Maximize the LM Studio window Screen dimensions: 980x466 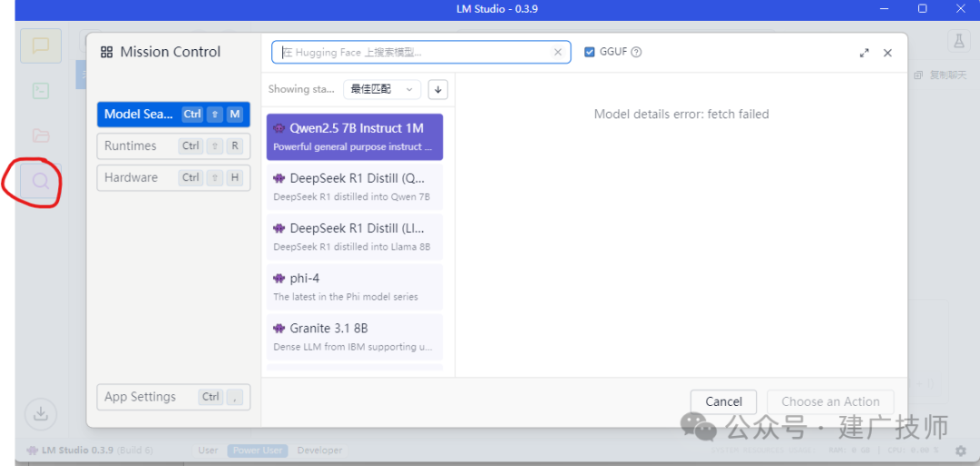click(x=923, y=8)
